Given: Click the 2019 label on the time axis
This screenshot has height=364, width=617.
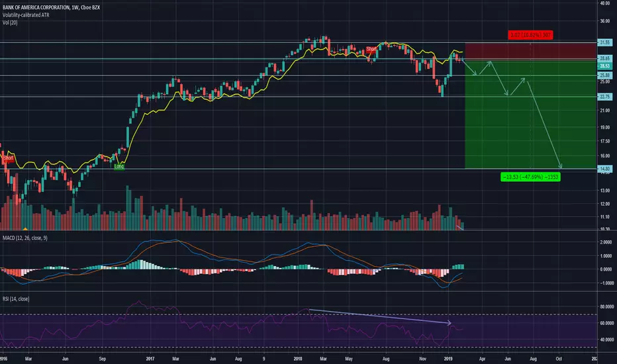Looking at the screenshot, I should 448,359.
